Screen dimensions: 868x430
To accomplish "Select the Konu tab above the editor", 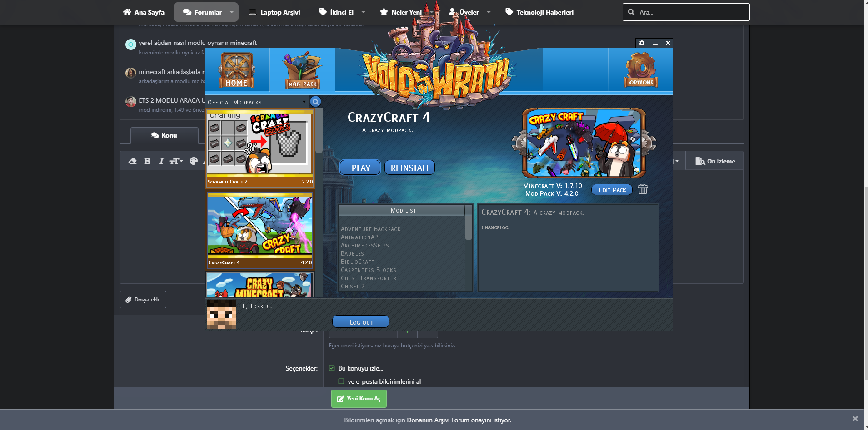I will (x=164, y=135).
